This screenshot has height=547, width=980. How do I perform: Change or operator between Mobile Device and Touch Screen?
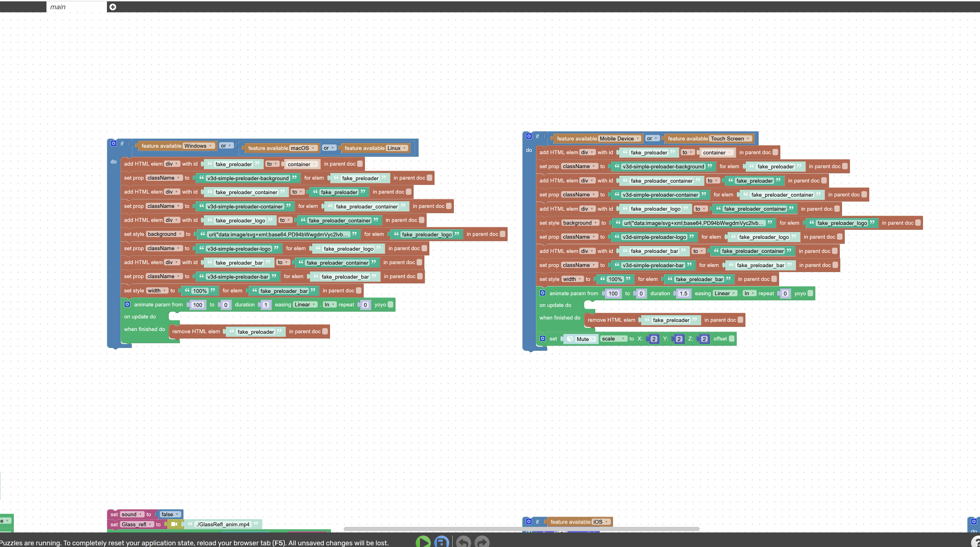click(x=652, y=138)
